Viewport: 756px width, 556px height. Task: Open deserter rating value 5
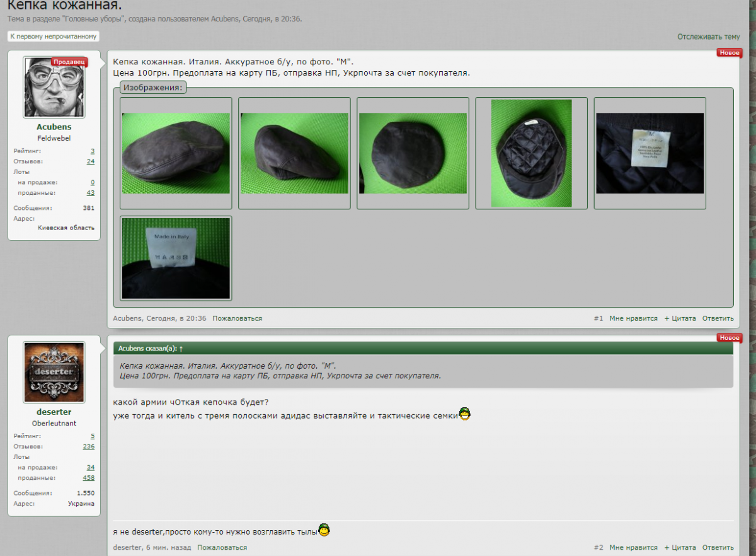coord(93,436)
